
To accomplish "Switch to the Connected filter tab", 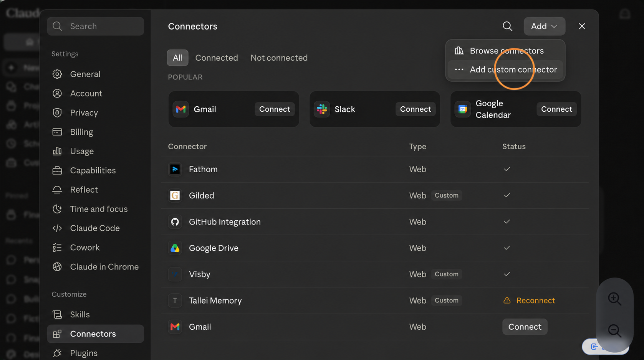I will (217, 58).
